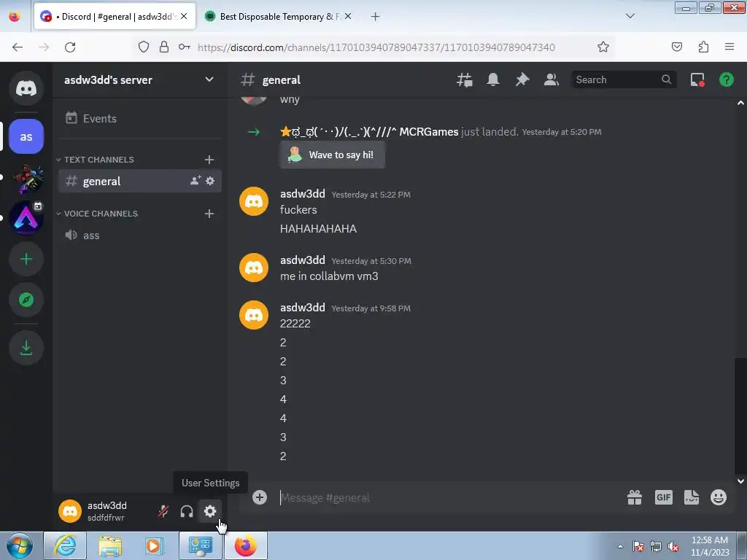Switch to the Discord #general browser tab
The height and width of the screenshot is (560, 747).
(x=115, y=17)
